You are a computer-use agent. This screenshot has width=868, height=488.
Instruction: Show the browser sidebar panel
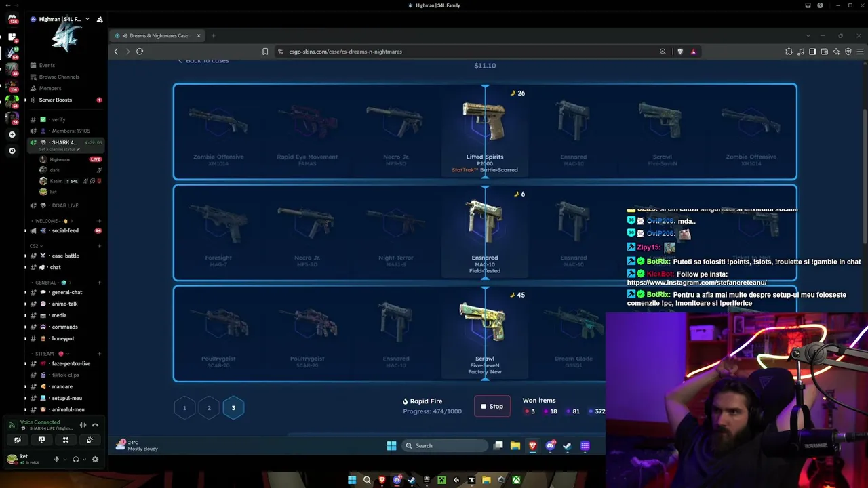[x=812, y=52]
